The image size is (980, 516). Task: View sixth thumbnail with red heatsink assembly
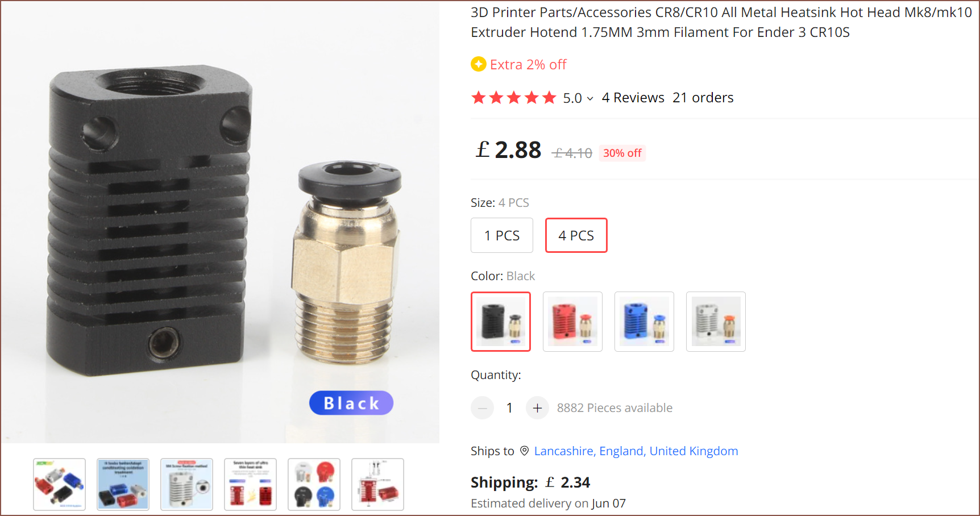[377, 484]
